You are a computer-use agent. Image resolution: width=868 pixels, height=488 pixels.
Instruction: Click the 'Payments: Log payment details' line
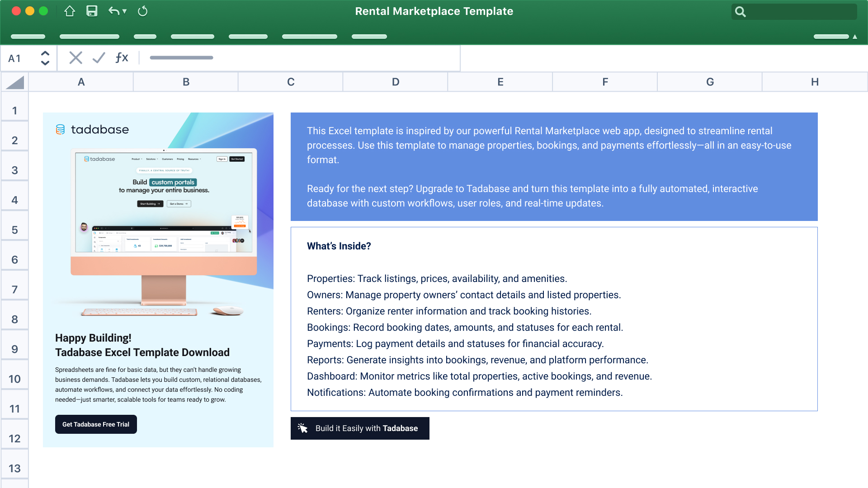pos(455,344)
